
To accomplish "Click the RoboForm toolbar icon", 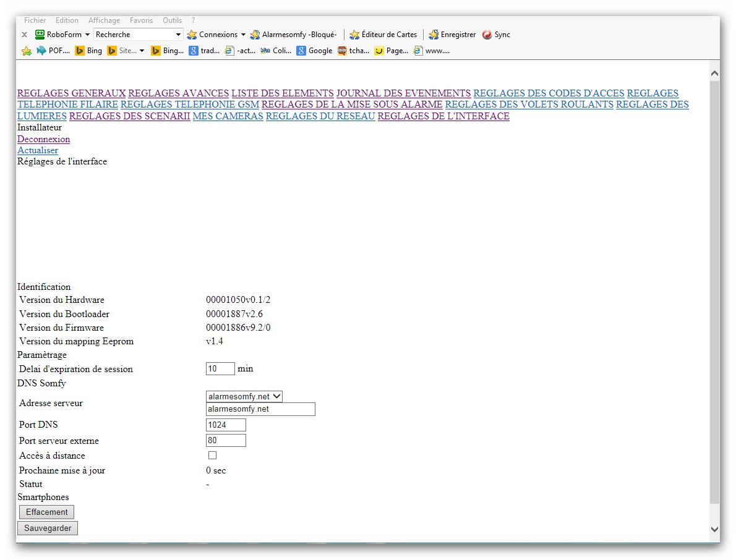I will [40, 35].
